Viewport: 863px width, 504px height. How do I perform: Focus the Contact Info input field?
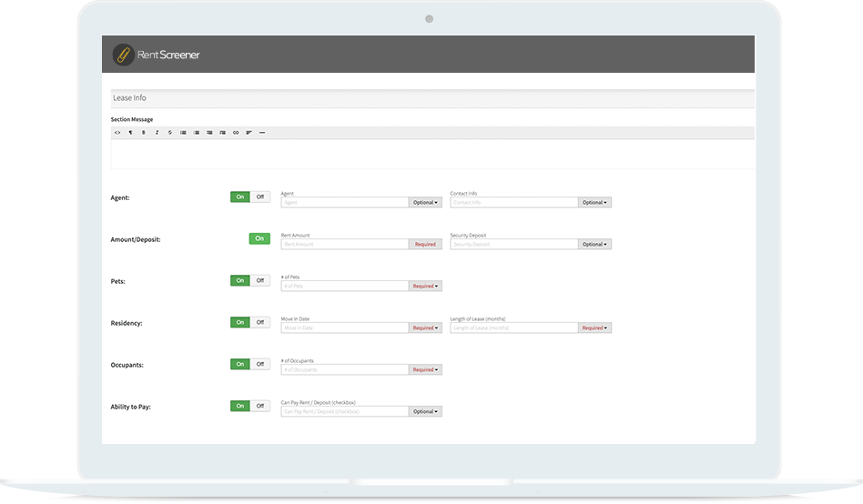pos(514,203)
